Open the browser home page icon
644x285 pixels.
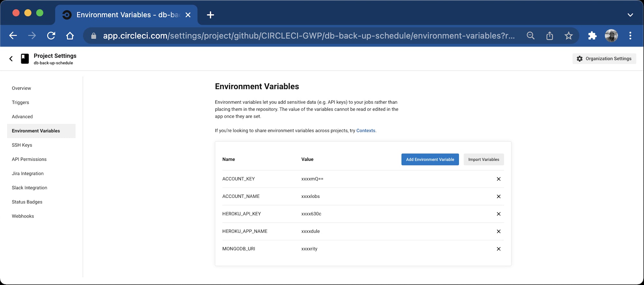(x=70, y=35)
